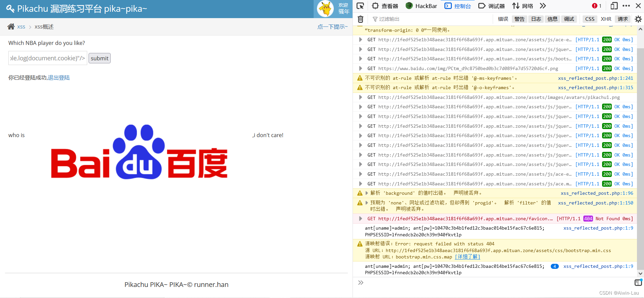
Task: Open source link xss_reflected_post.php:1:96
Action: (x=597, y=193)
